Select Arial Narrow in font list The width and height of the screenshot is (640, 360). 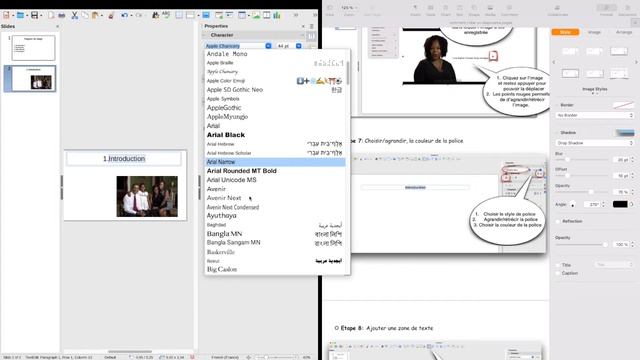275,162
